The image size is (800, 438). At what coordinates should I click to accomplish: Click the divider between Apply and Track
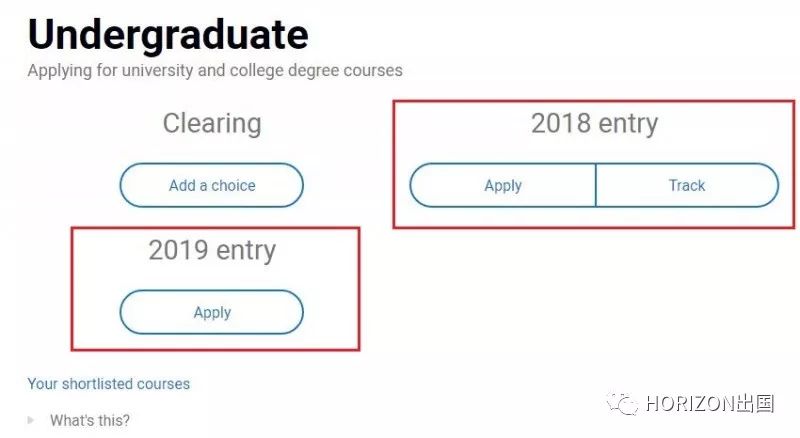pyautogui.click(x=596, y=185)
